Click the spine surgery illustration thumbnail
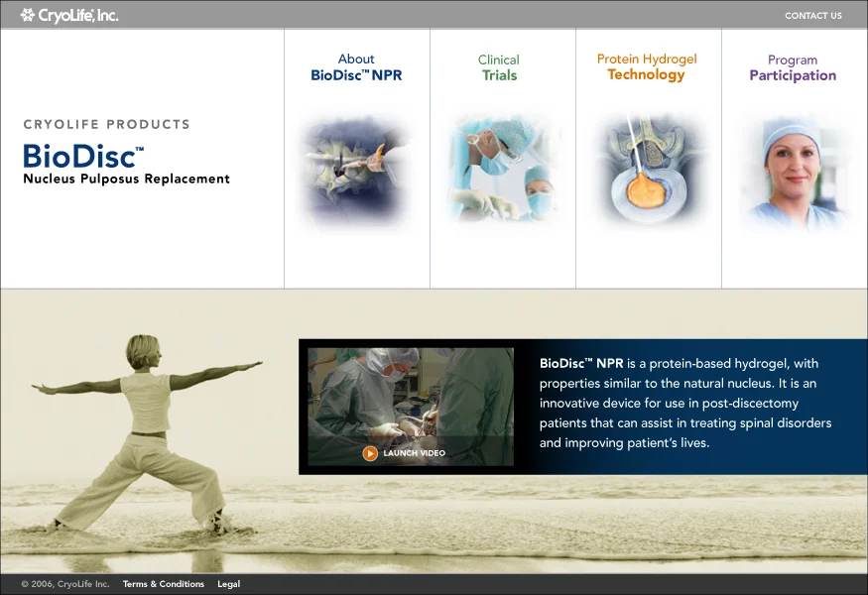This screenshot has height=595, width=868. click(356, 170)
